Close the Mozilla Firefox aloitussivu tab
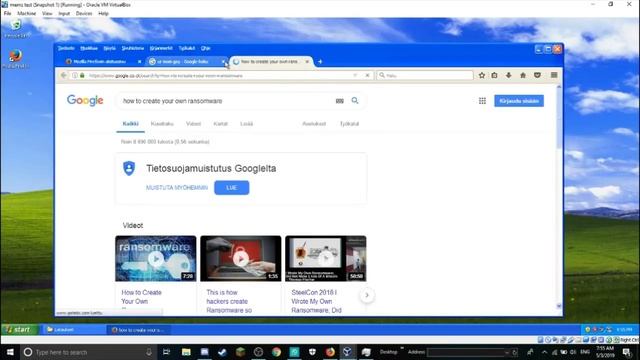 tap(139, 62)
